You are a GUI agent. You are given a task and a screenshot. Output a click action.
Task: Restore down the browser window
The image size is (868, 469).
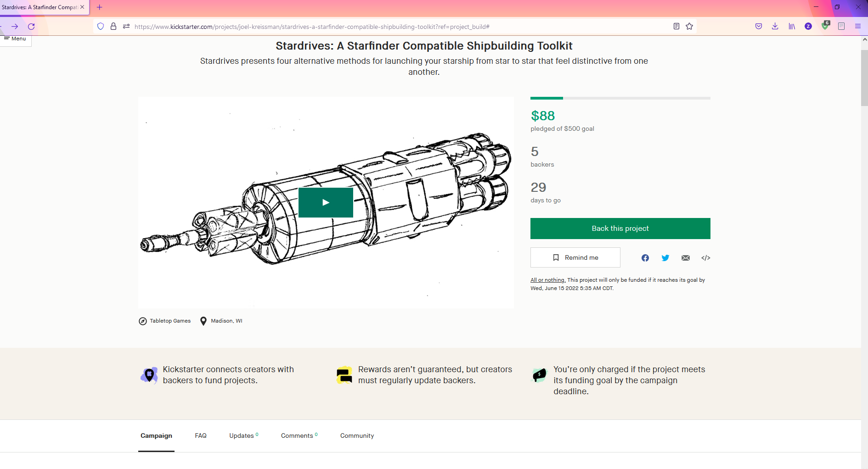point(837,7)
